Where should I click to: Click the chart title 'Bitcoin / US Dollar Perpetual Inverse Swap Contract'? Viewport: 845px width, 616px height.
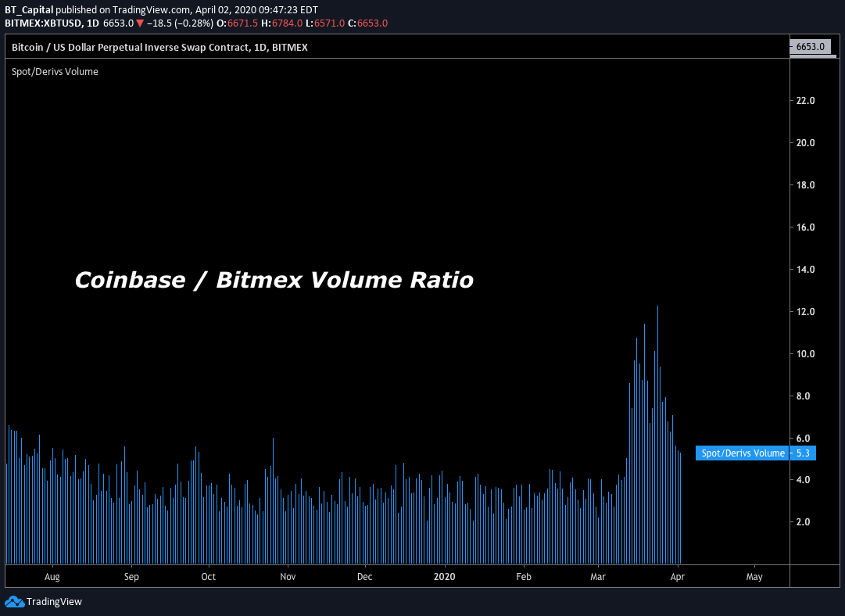(131, 48)
